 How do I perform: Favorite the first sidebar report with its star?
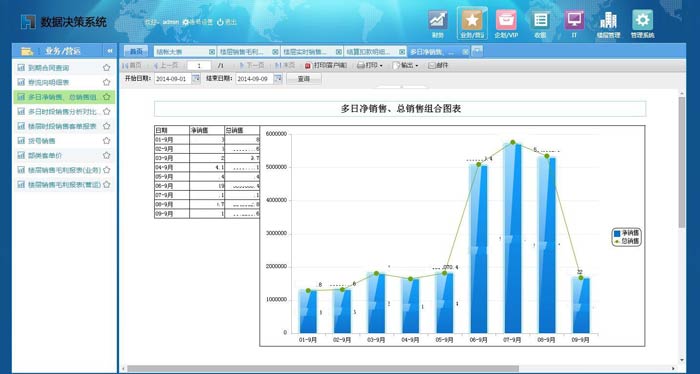(106, 68)
